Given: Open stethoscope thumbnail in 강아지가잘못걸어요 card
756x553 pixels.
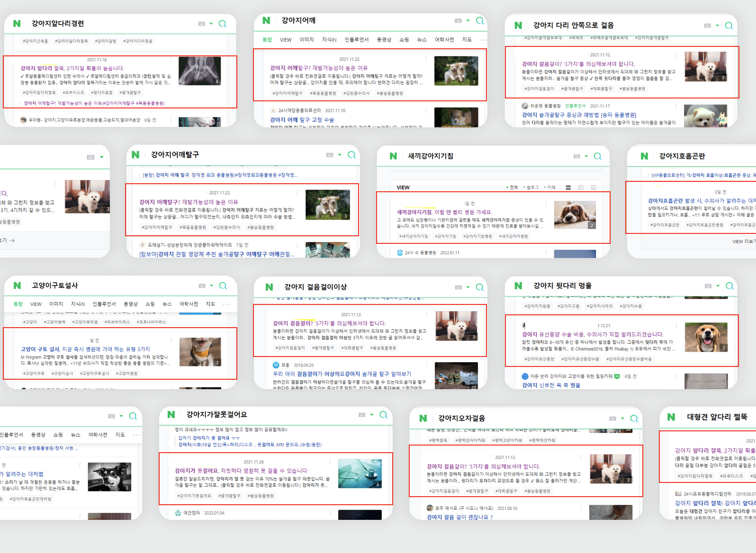Looking at the screenshot, I should pos(360,473).
